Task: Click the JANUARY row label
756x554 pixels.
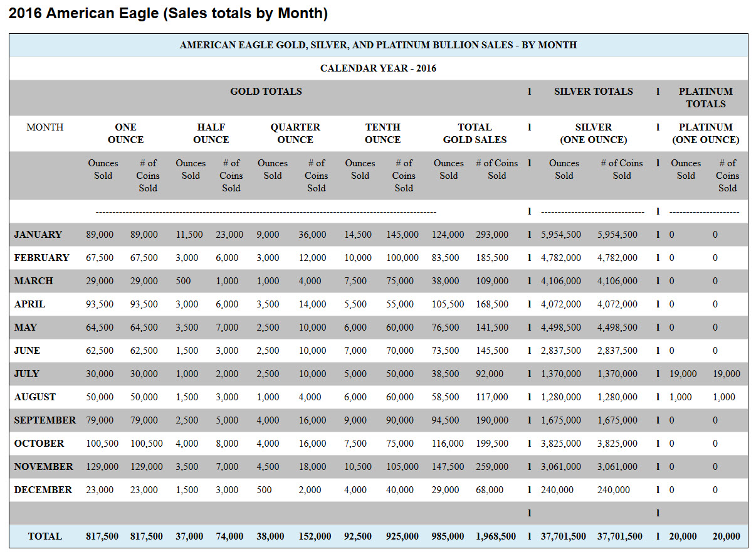Action: click(38, 235)
